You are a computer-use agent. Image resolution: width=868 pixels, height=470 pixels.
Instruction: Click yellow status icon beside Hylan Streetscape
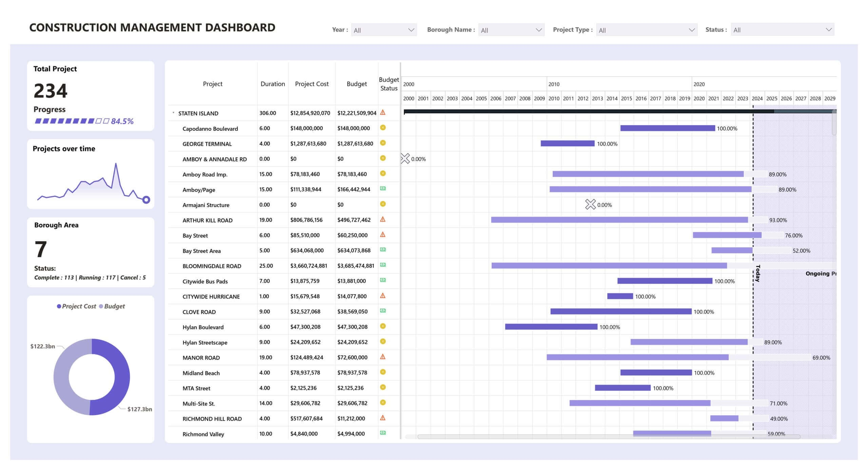[x=383, y=342]
